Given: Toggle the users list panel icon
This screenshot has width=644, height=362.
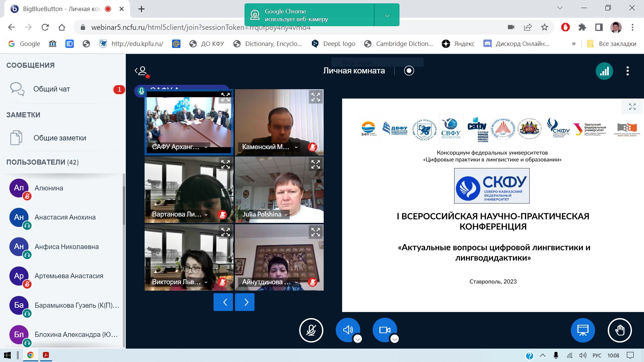Looking at the screenshot, I should tap(142, 71).
